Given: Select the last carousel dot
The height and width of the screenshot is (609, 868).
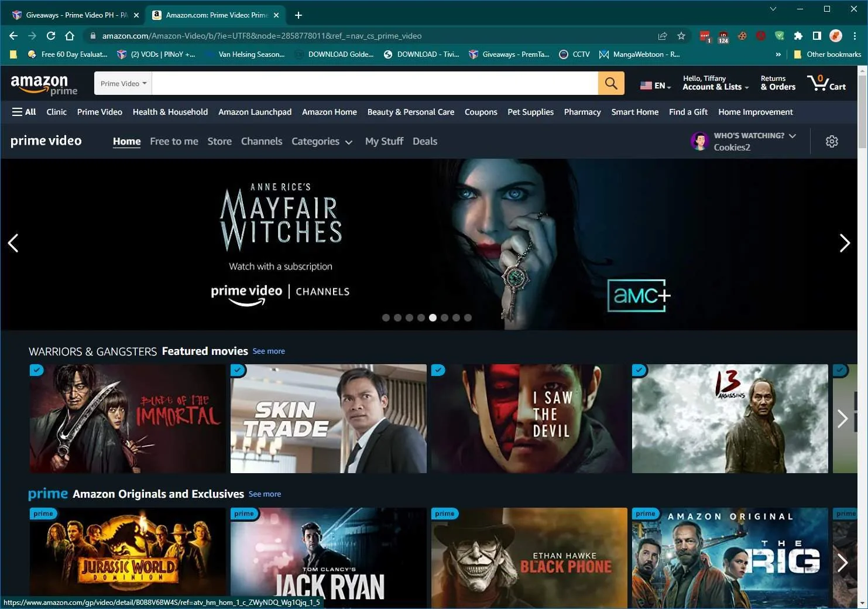Looking at the screenshot, I should pyautogui.click(x=468, y=318).
